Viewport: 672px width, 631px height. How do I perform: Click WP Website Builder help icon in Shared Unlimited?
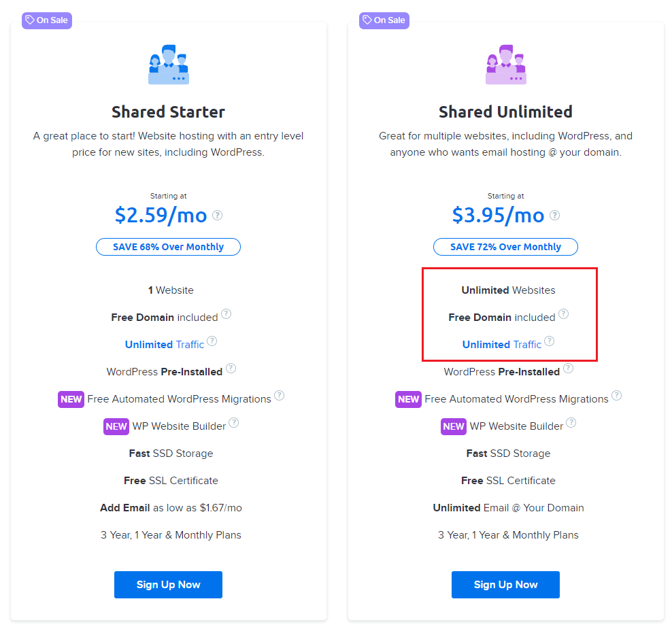pyautogui.click(x=571, y=423)
